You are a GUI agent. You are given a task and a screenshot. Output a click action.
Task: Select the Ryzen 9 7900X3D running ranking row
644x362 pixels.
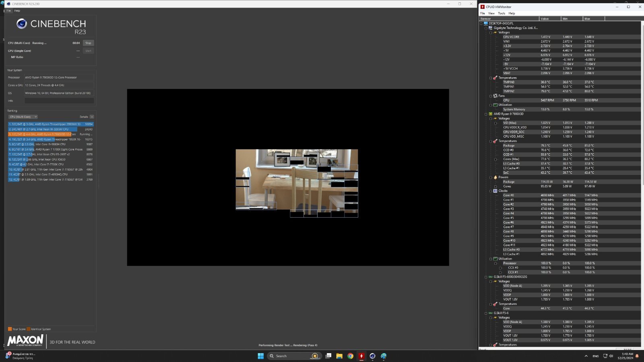[51, 134]
